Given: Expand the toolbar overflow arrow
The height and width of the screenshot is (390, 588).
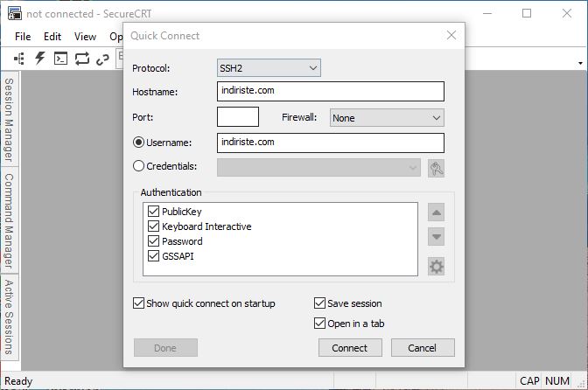Looking at the screenshot, I should pos(580,63).
